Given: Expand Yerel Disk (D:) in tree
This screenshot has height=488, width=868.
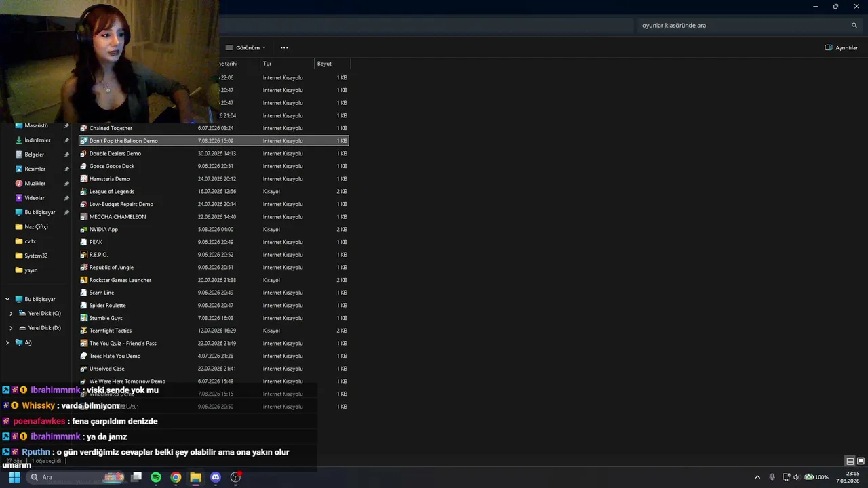Looking at the screenshot, I should click(11, 328).
